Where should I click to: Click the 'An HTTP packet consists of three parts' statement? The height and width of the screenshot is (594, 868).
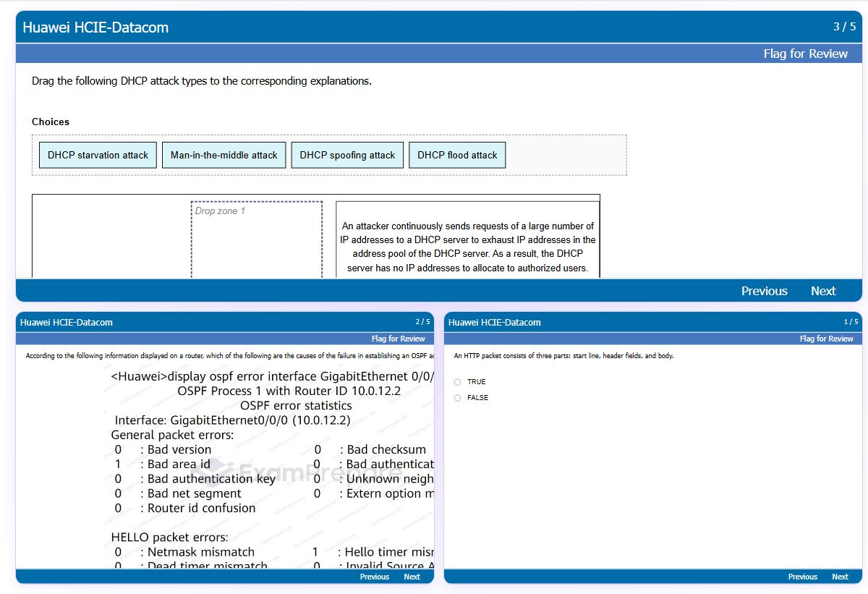(x=564, y=356)
